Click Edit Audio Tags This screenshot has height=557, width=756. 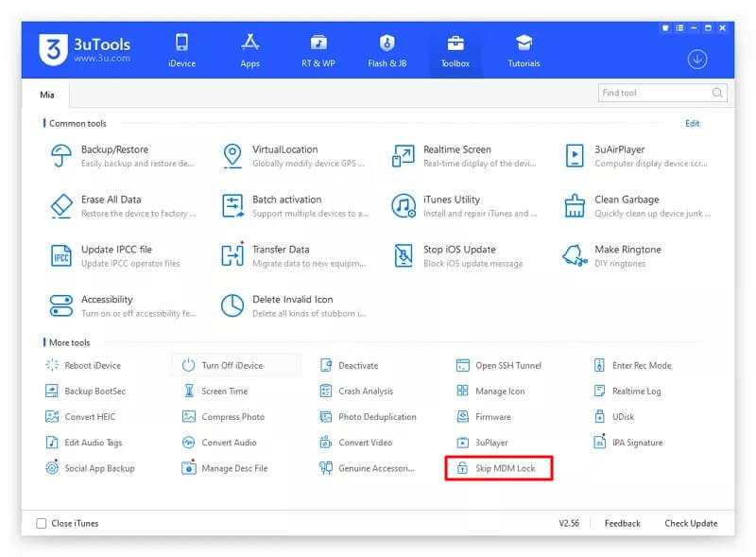tap(83, 443)
